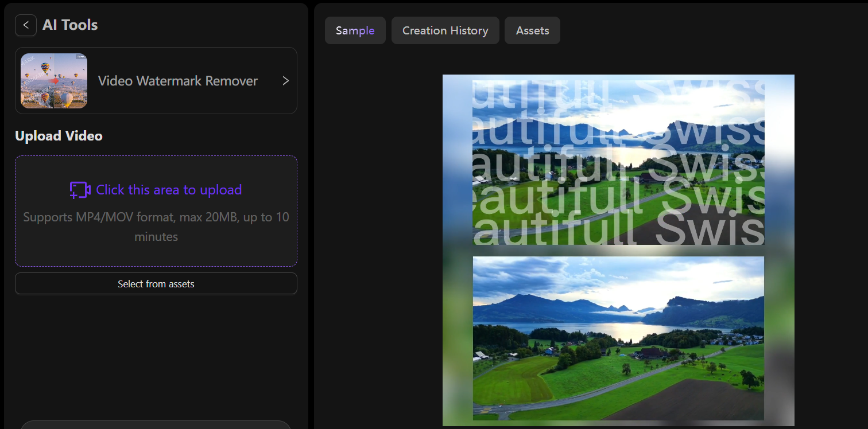Select the Video Watermark Remover balloon thumbnail

click(53, 80)
